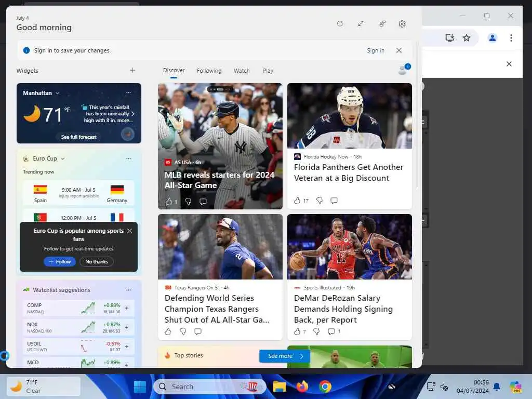This screenshot has height=399, width=532.
Task: Open Copilot preview icon in taskbar
Action: [515, 387]
